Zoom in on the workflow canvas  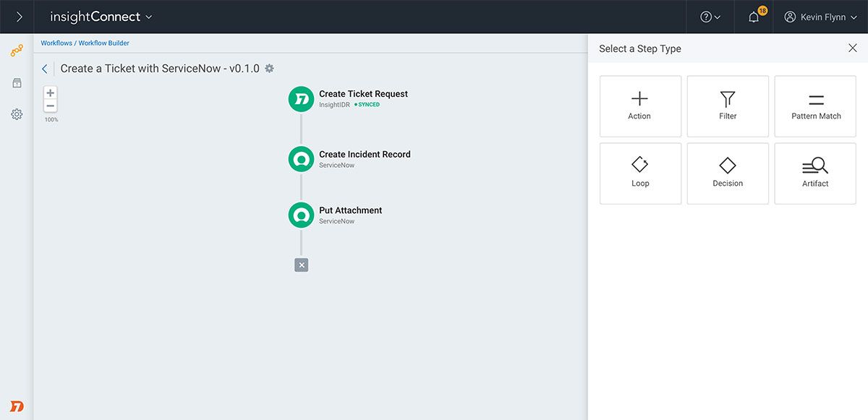(50, 93)
